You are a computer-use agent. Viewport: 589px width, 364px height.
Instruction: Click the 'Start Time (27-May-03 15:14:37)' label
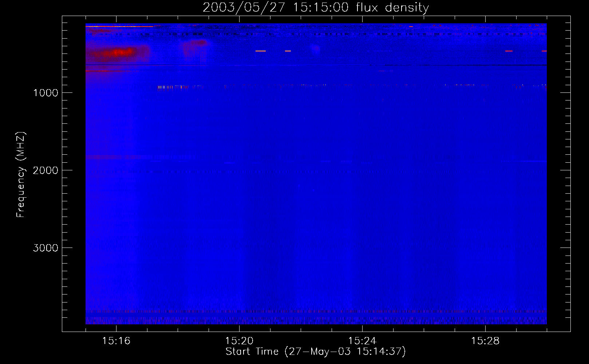coord(316,352)
